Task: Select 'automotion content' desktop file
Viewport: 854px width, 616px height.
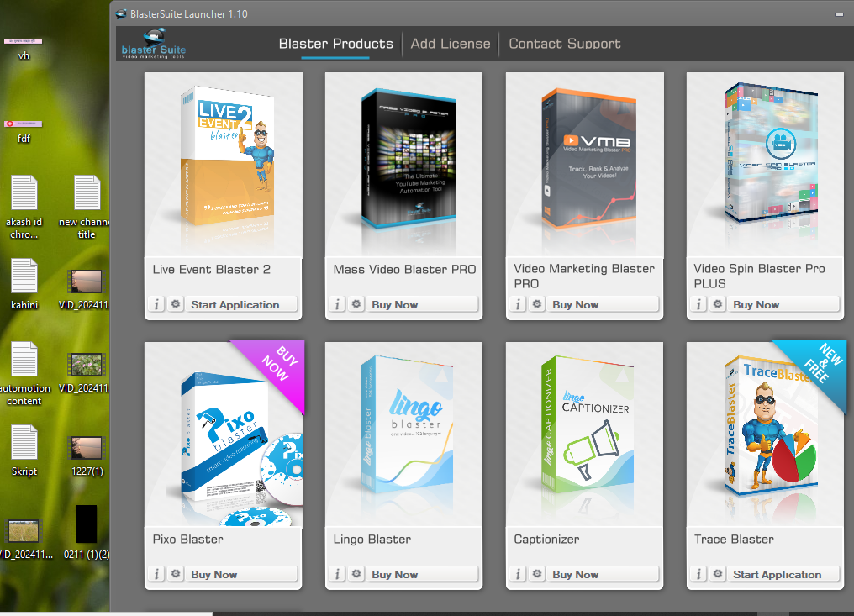Action: (24, 374)
